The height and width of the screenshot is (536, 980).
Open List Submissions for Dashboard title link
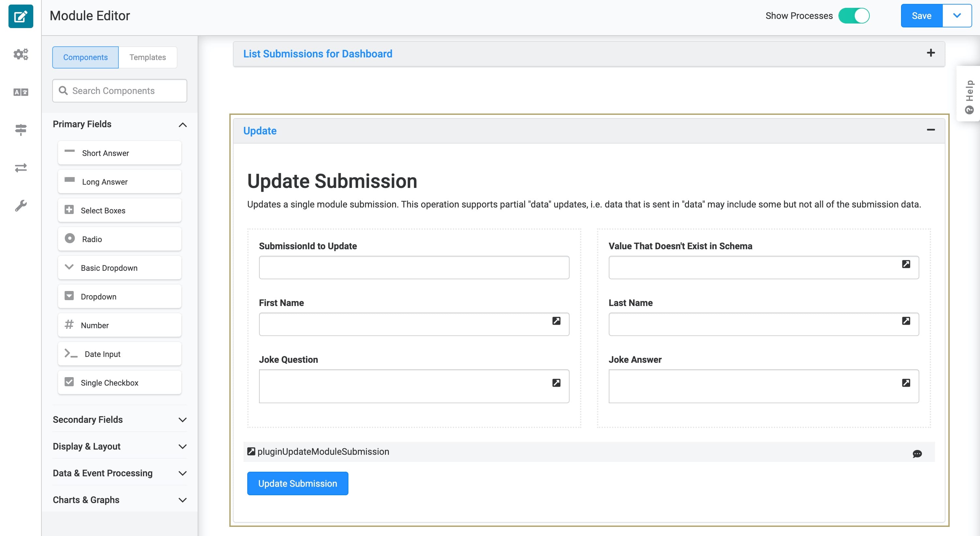[318, 54]
